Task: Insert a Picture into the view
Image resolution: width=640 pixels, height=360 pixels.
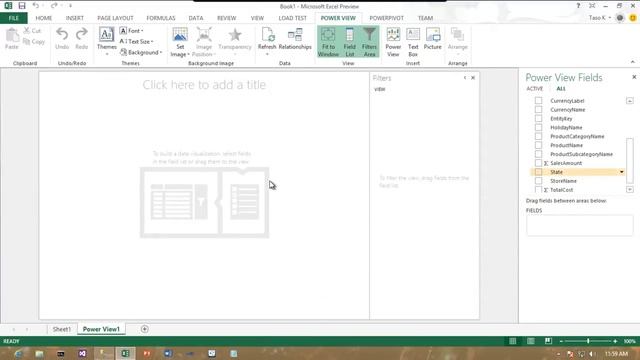Action: tap(433, 39)
